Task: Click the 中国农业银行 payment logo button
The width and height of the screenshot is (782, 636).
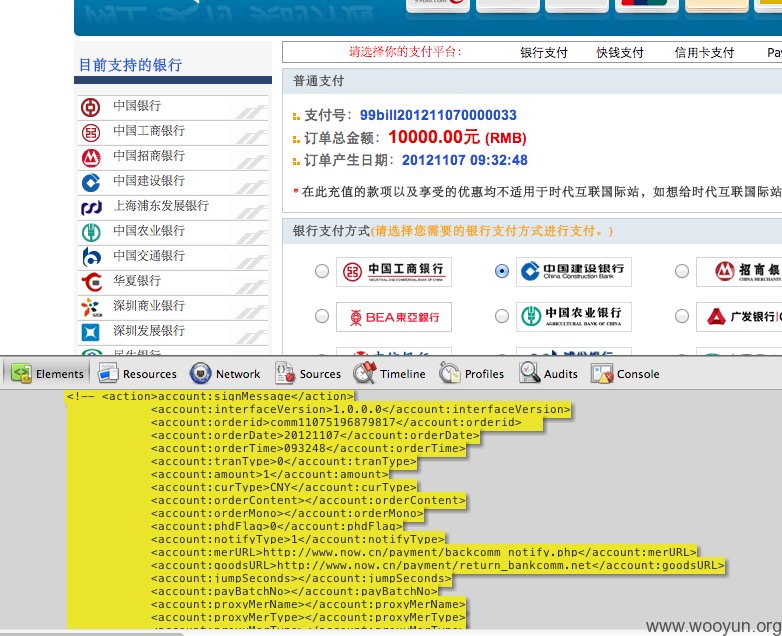Action: (574, 317)
